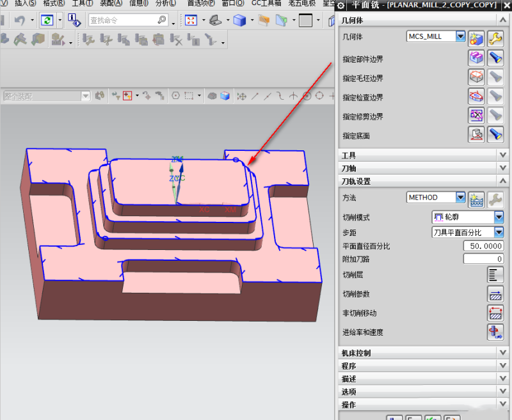This screenshot has width=512, height=420.
Task: Click the flat diameter percent field (50.0000)
Action: coord(483,246)
